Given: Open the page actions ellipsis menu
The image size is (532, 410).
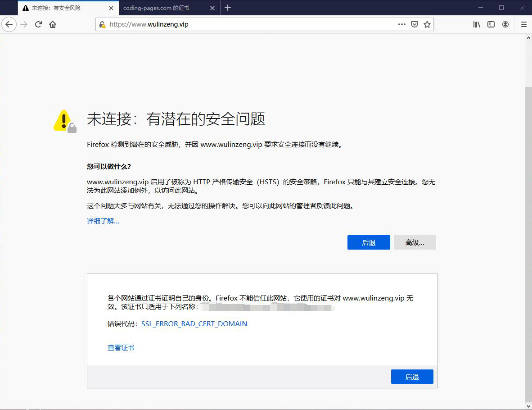Looking at the screenshot, I should pos(401,24).
